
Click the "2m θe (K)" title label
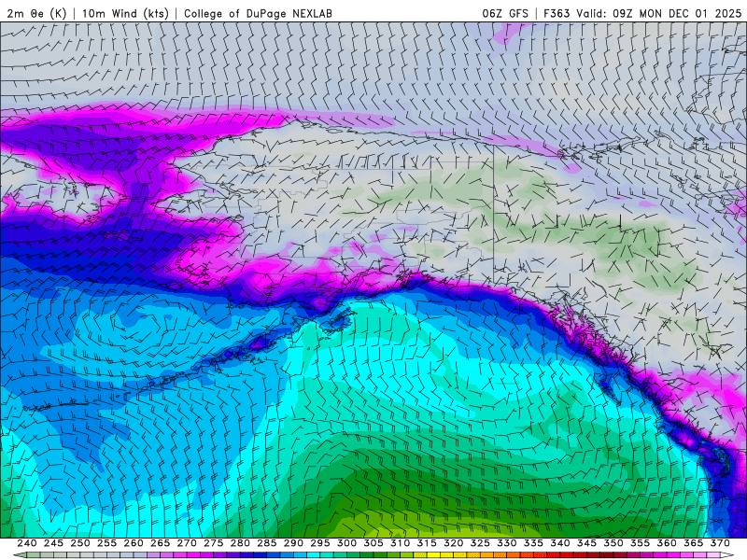[36, 13]
